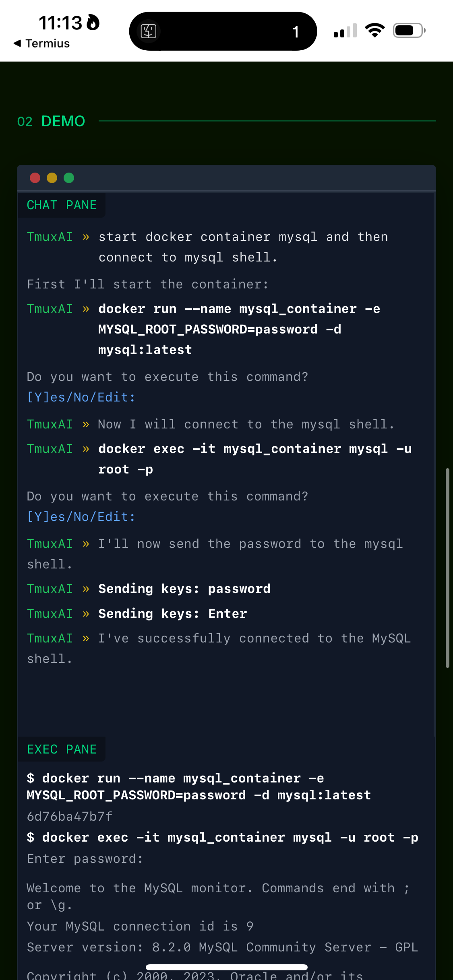This screenshot has height=980, width=453.
Task: Tap the cellular signal bars
Action: [x=345, y=31]
